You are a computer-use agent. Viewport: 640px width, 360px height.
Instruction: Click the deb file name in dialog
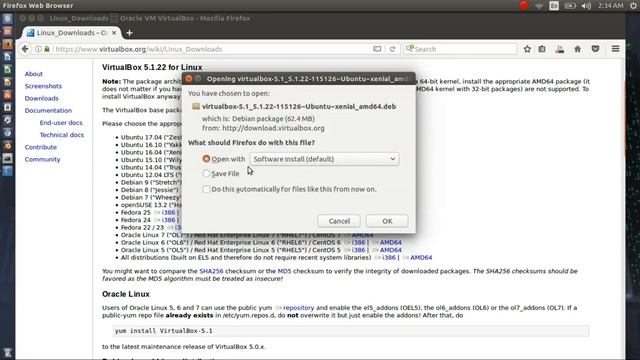(299, 107)
